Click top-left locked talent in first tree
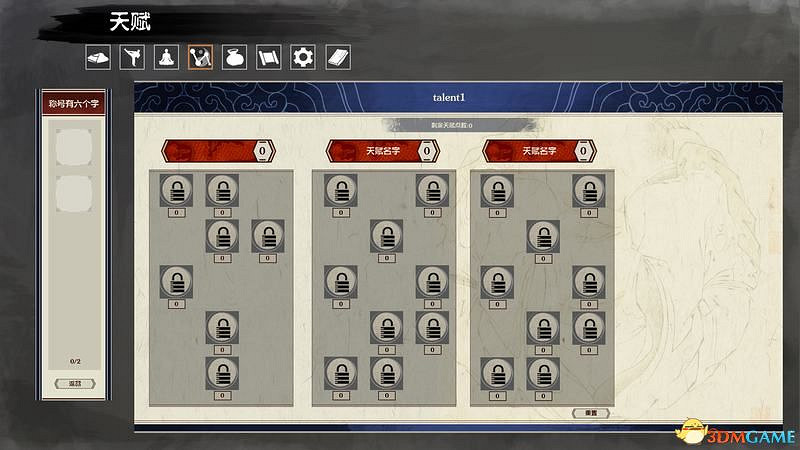 176,190
